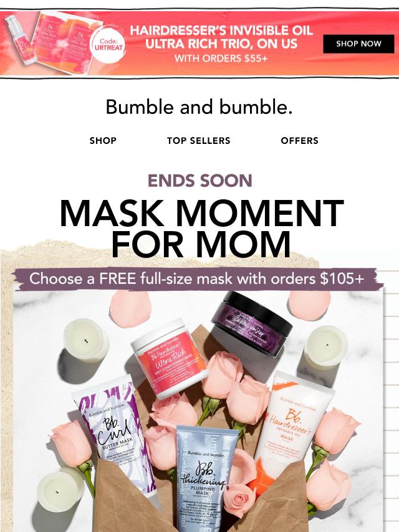Screen dimensions: 399x532
Task: Click the free full-size mask offer strip
Action: 197,279
